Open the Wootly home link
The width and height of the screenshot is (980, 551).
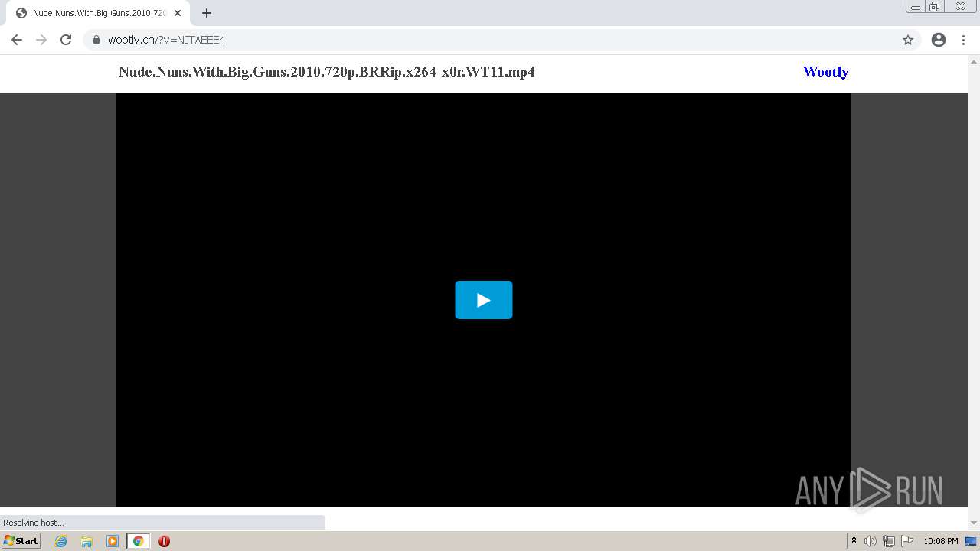point(825,72)
